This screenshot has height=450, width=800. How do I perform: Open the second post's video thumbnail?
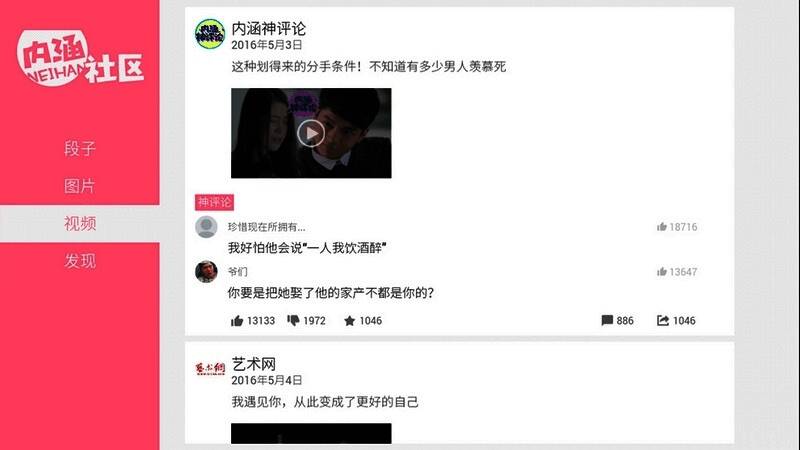pyautogui.click(x=311, y=433)
